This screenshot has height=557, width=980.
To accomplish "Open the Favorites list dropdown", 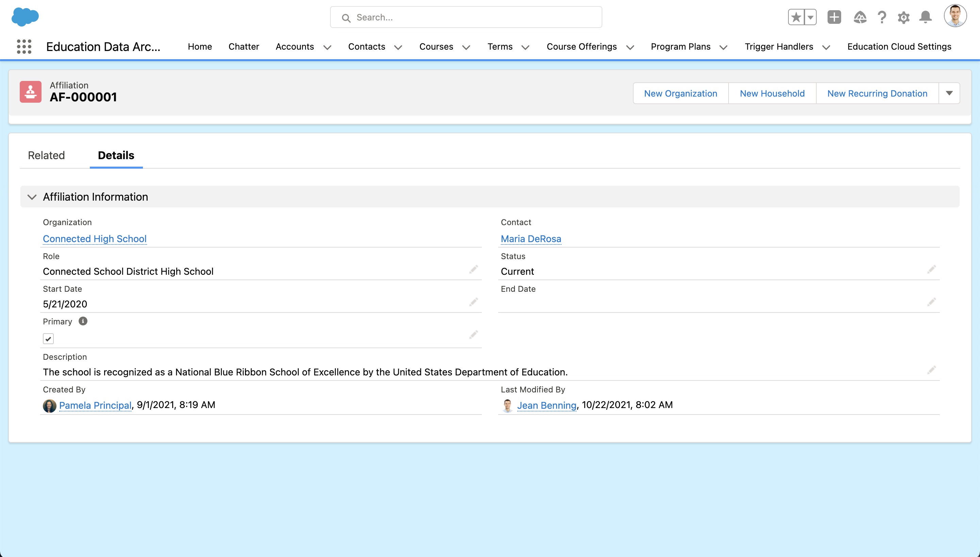I will coord(810,17).
